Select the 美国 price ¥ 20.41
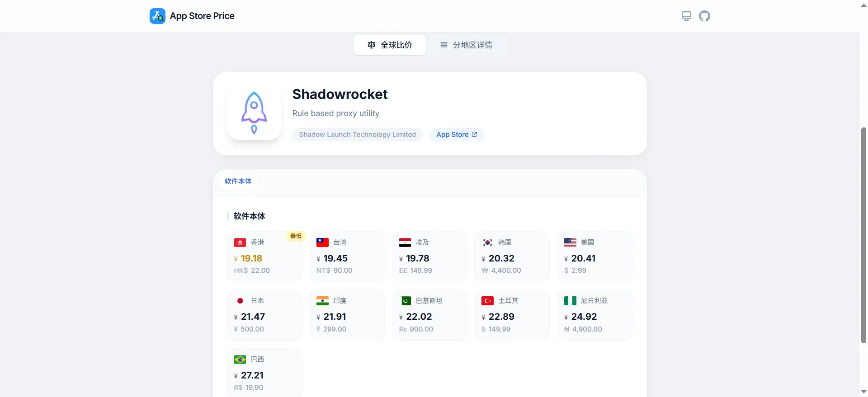This screenshot has height=397, width=868. [x=580, y=258]
